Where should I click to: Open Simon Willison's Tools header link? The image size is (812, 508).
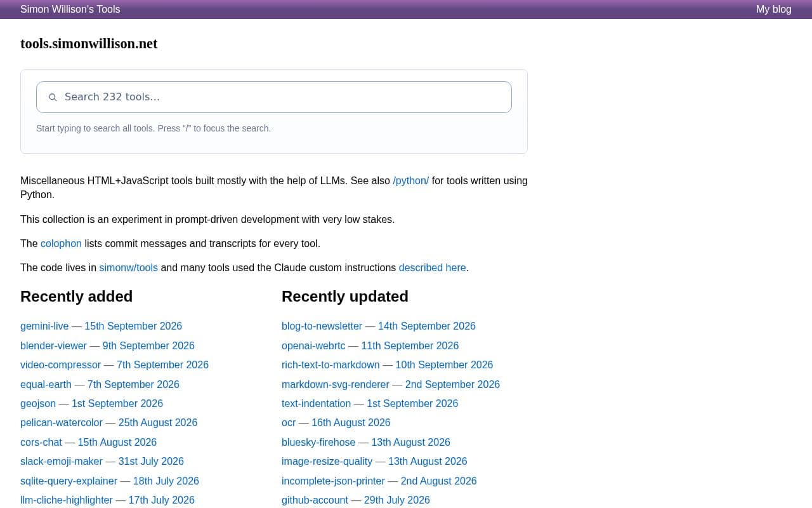coord(70,10)
